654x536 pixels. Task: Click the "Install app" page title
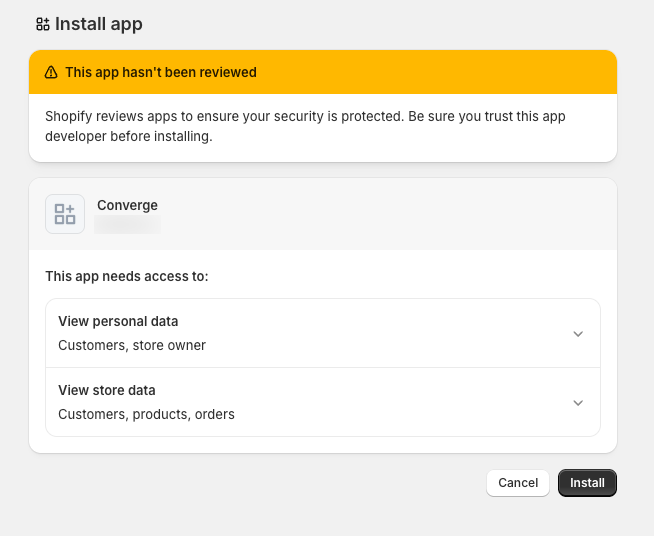99,24
